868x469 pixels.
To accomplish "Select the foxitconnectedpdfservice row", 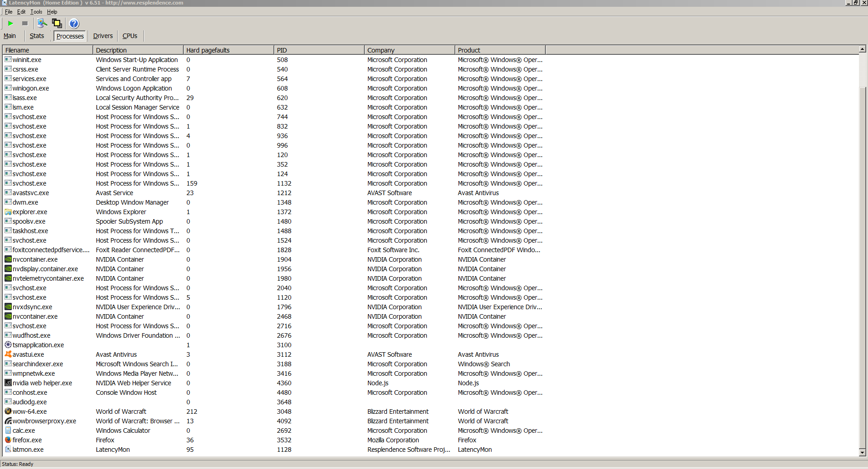I will point(274,250).
